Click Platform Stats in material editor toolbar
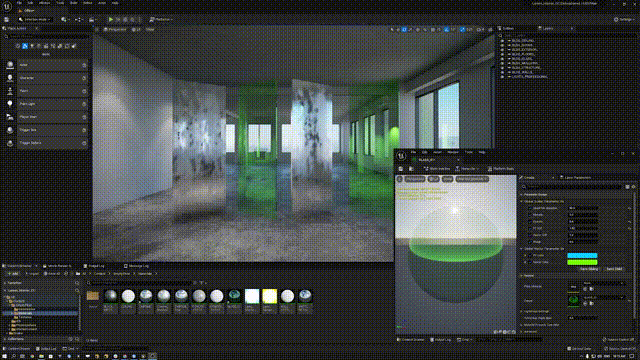Screen dimensions: 640x360 tap(500, 169)
